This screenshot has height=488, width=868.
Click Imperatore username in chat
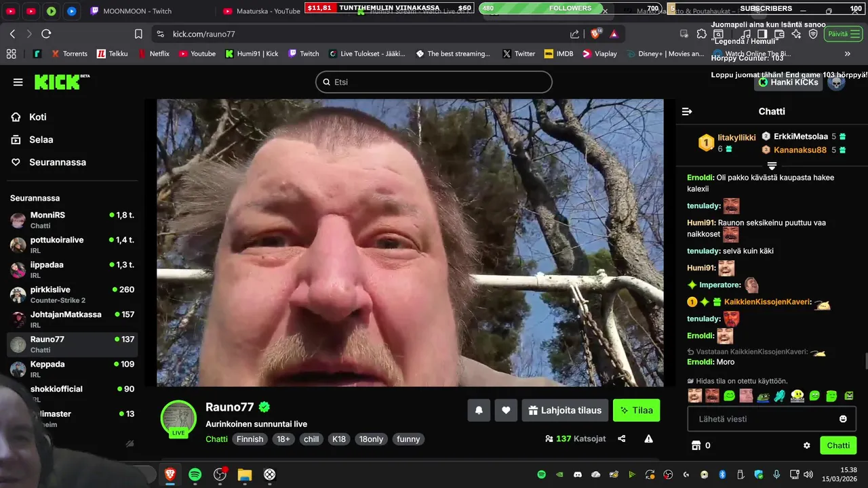point(721,285)
